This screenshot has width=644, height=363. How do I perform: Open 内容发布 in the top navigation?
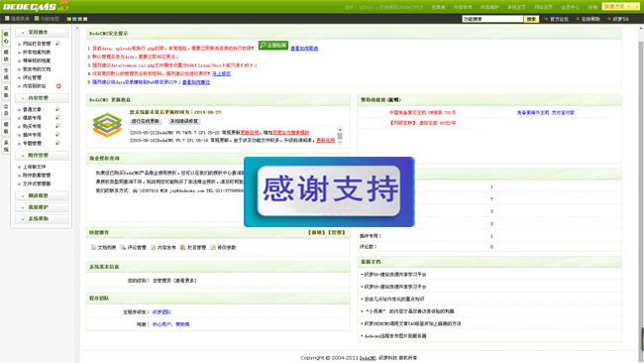463,7
